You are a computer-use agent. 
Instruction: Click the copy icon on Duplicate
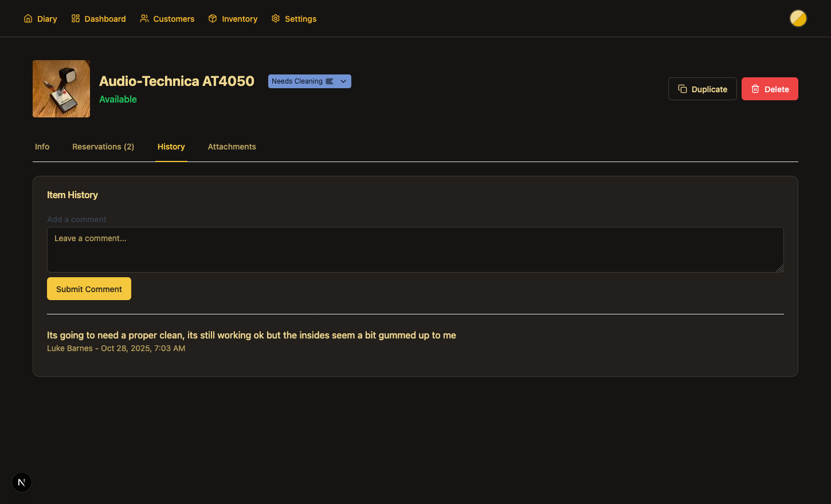point(683,89)
